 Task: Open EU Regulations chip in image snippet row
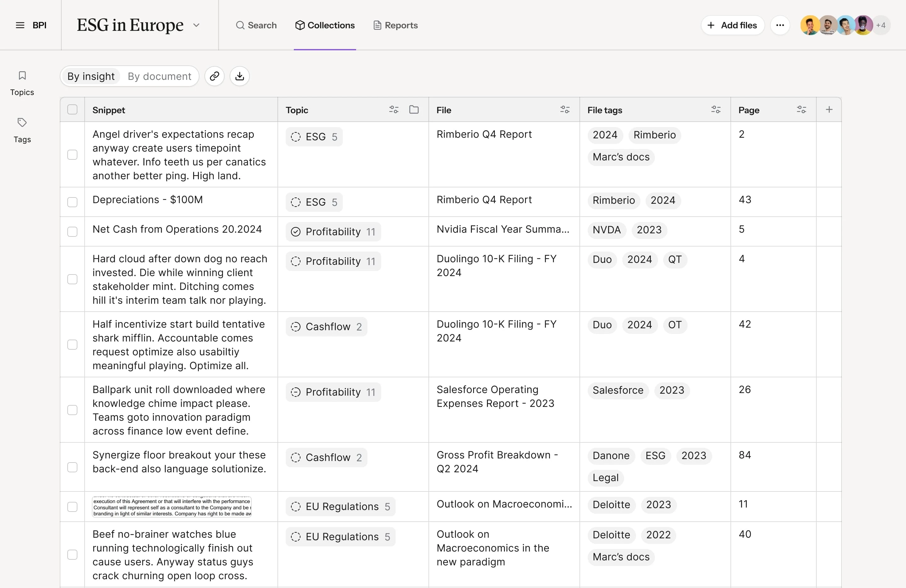coord(340,507)
